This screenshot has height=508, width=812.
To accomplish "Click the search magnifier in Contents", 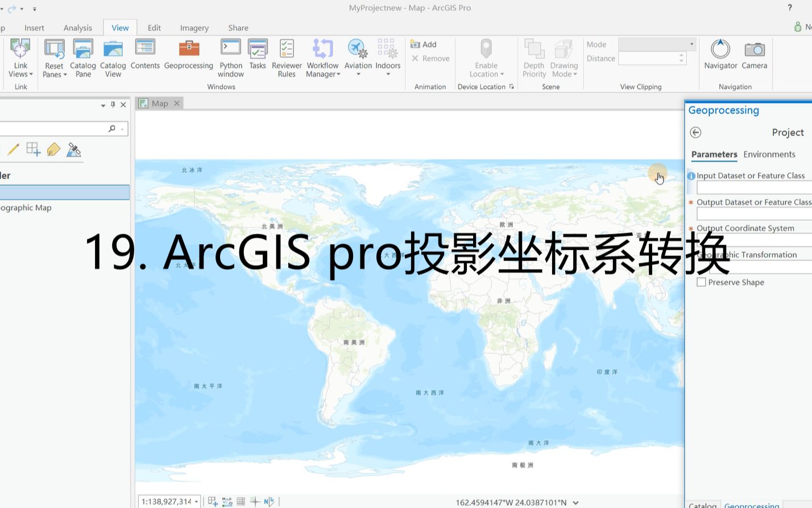I will point(112,129).
